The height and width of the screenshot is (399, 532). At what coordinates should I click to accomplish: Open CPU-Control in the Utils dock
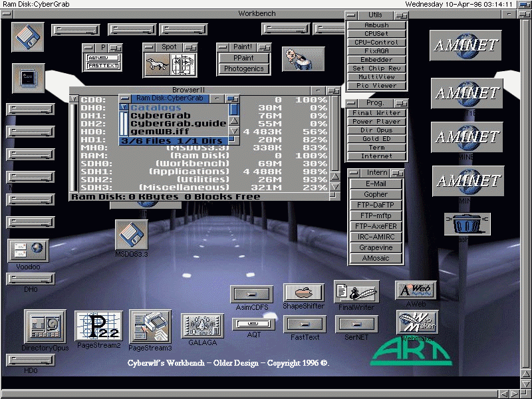(x=376, y=43)
